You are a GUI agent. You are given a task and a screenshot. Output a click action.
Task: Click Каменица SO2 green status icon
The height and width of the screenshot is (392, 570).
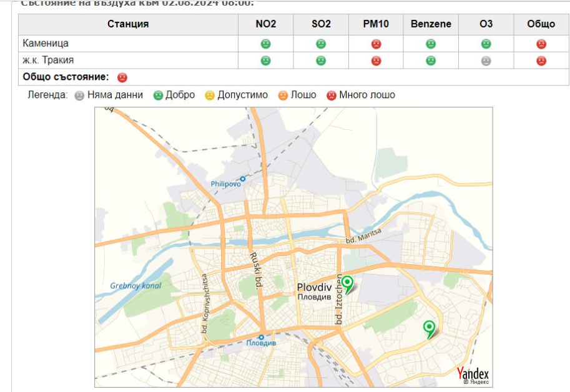(321, 44)
